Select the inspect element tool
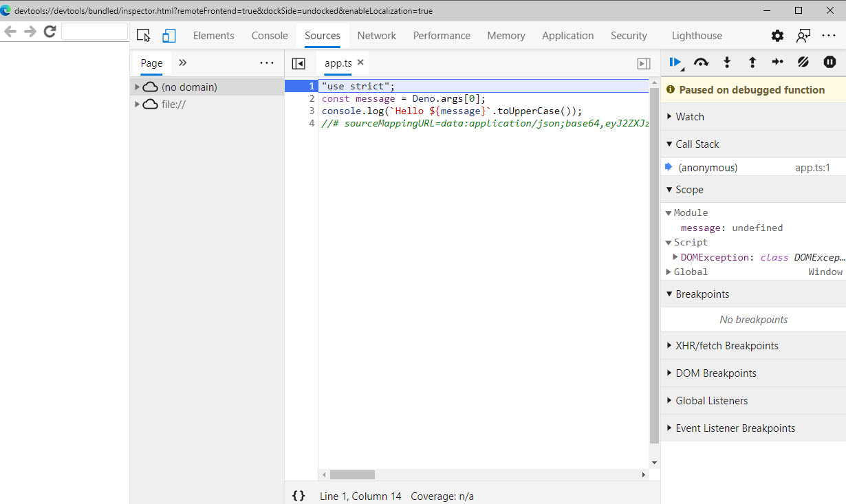 coord(143,36)
